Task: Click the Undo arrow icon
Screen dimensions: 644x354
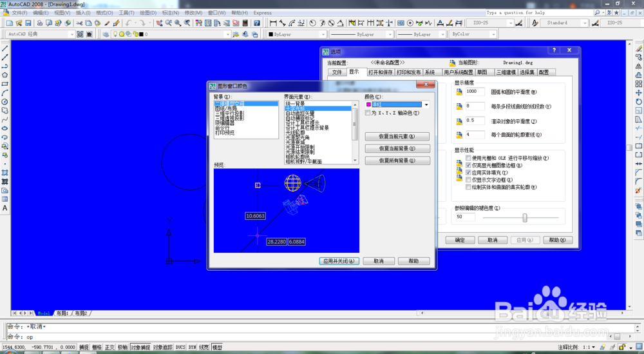Action: 129,23
